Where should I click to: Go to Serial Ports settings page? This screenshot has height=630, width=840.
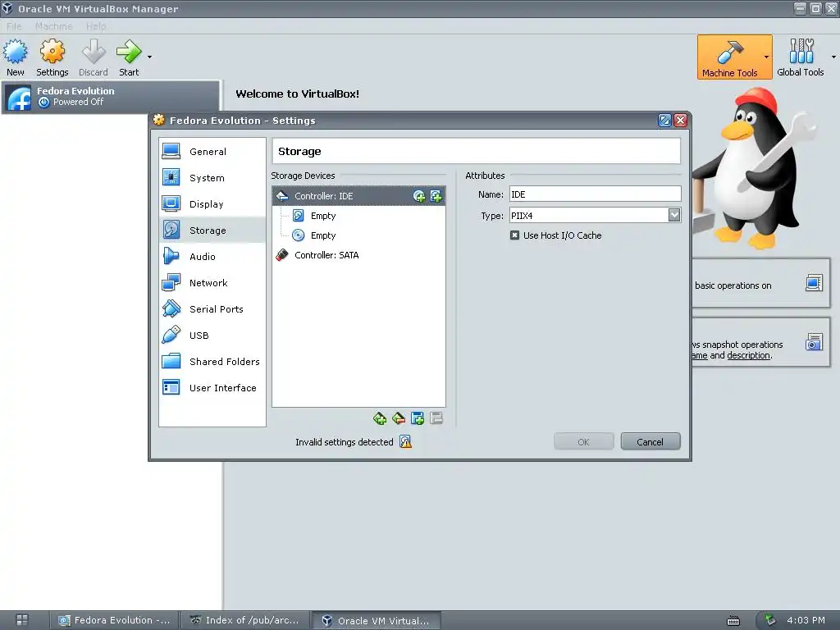[212, 309]
